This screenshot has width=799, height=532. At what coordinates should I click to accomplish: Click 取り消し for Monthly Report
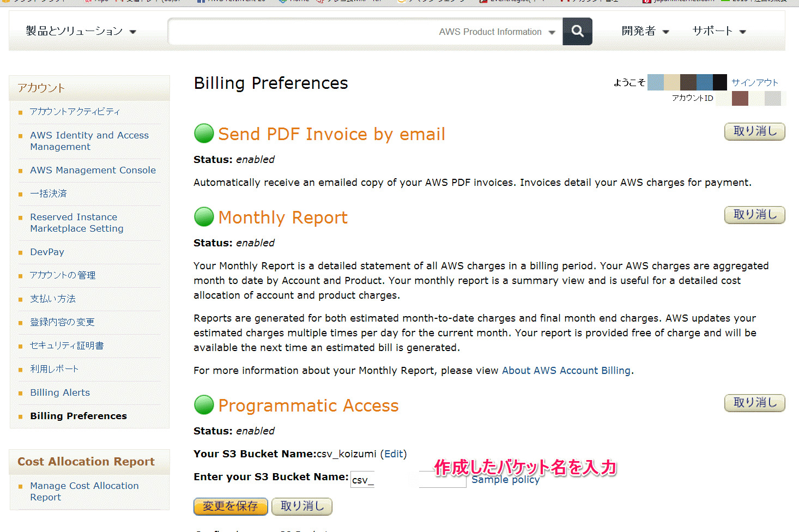pos(755,215)
